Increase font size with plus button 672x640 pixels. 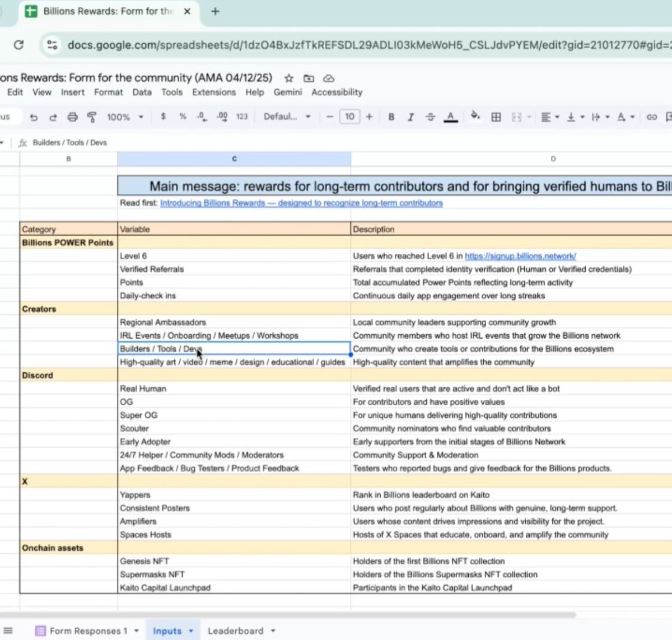(369, 116)
